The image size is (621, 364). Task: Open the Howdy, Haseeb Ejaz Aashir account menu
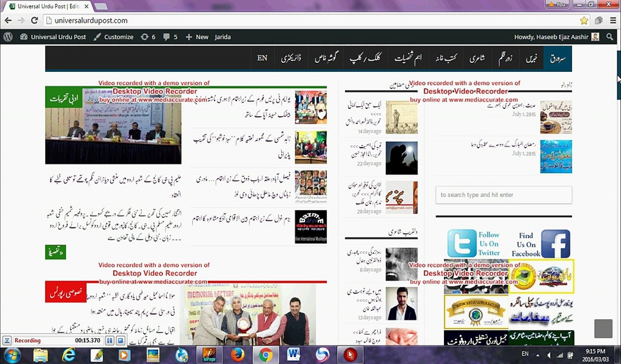coord(556,37)
